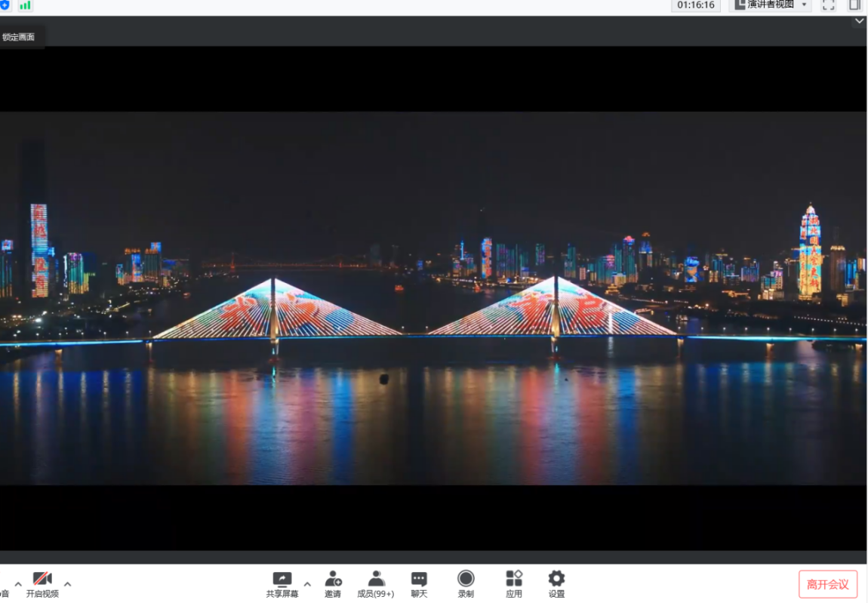Toggle fullscreen mode at top right

coord(829,5)
